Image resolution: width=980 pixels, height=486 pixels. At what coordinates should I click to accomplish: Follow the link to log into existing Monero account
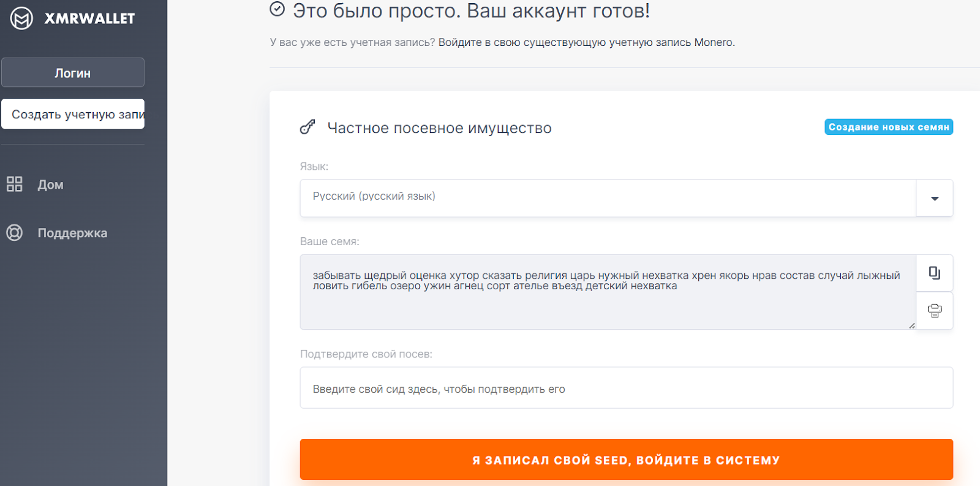[586, 42]
